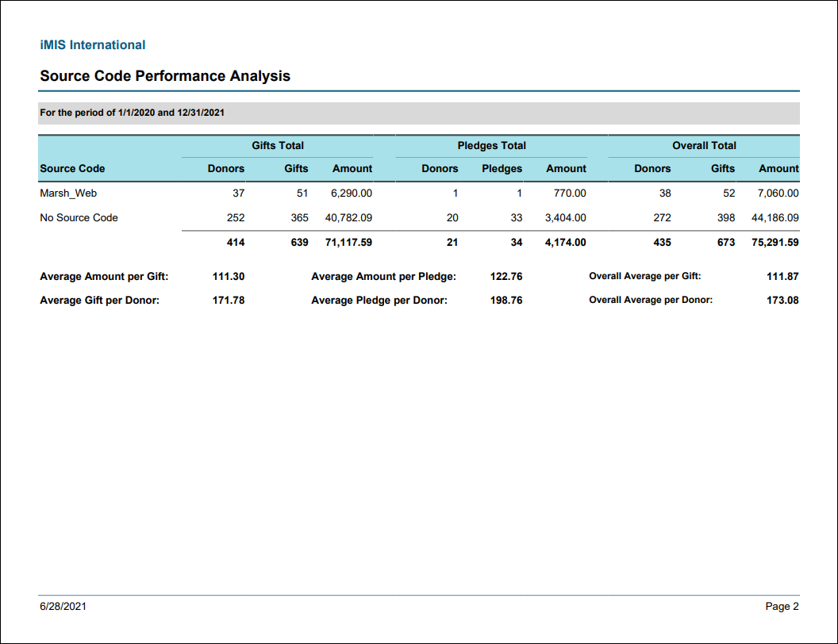Click Amount header under Overall Total

pyautogui.click(x=778, y=168)
